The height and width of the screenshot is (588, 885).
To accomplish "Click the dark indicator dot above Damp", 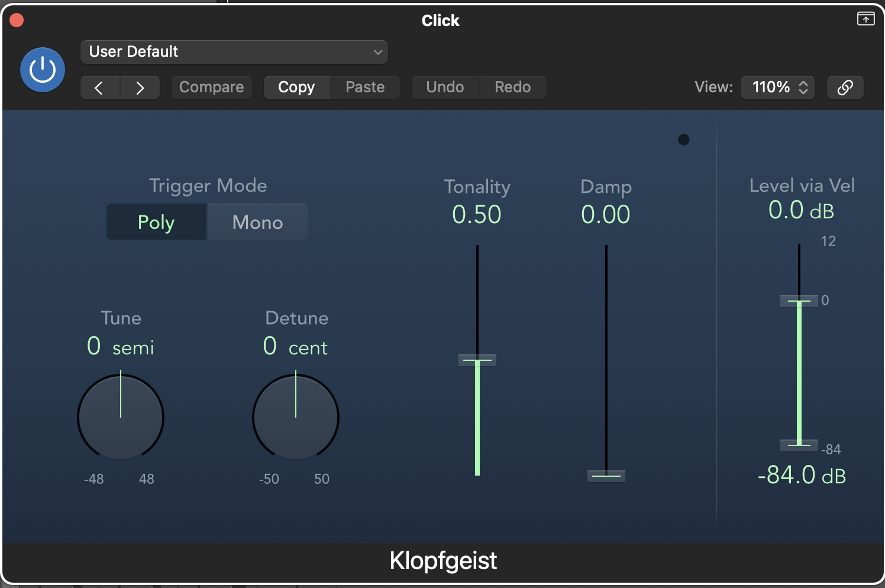I will click(683, 140).
